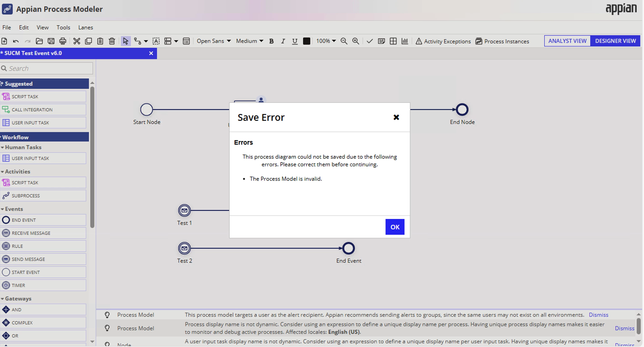Select the End Event circle on canvas

(x=349, y=248)
